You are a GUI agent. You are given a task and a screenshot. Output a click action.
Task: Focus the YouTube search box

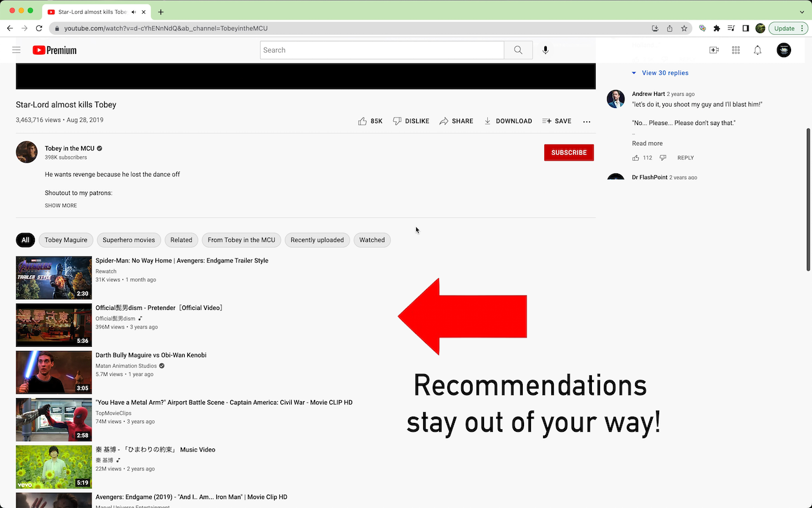point(382,50)
